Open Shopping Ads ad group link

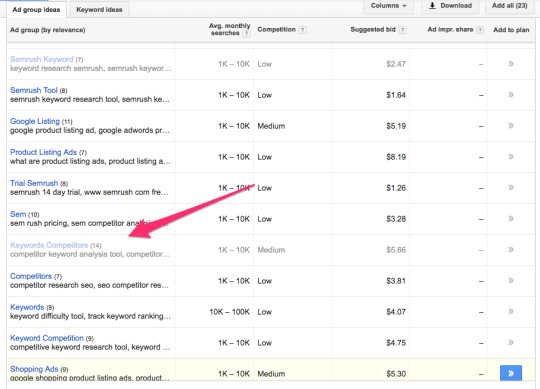click(x=34, y=369)
